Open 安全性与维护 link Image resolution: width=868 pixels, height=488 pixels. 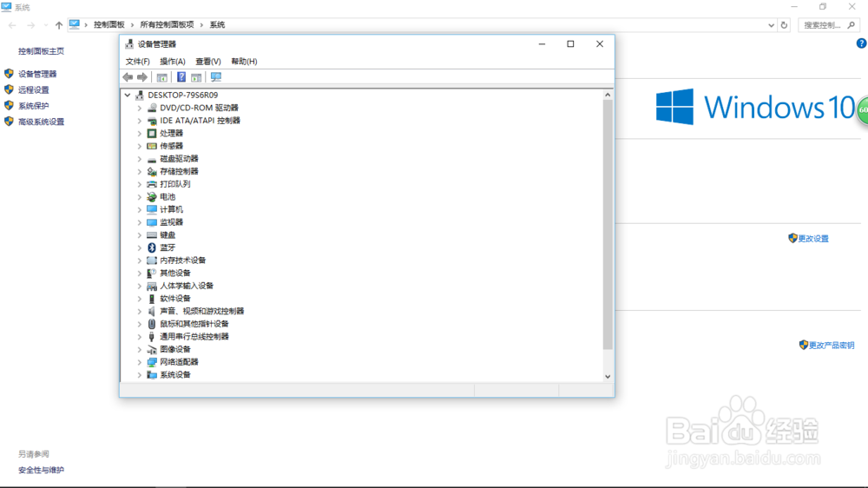(x=41, y=471)
